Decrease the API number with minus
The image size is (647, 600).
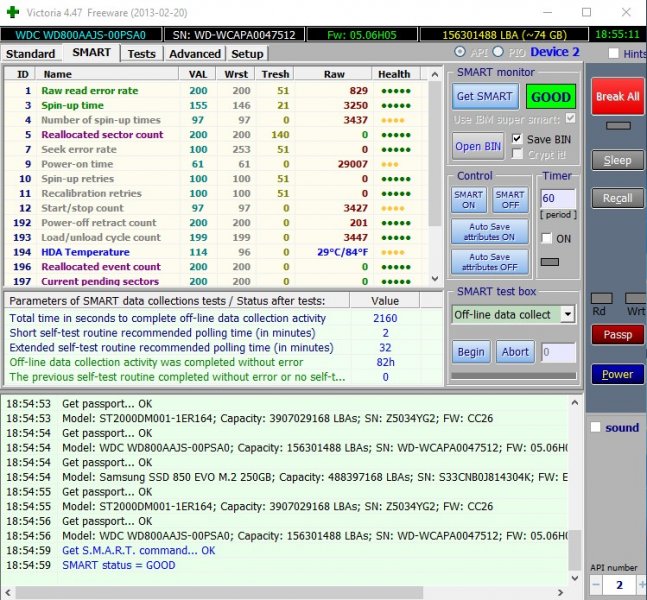click(595, 584)
